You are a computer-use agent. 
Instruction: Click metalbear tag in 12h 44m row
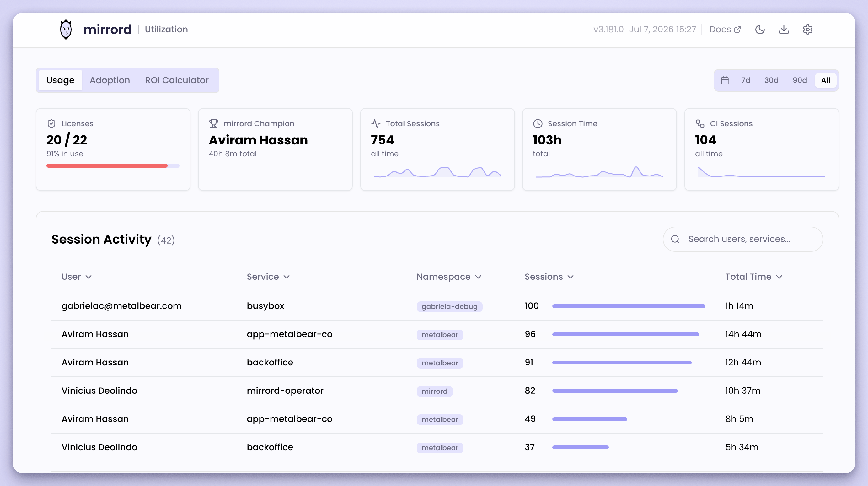pyautogui.click(x=440, y=363)
